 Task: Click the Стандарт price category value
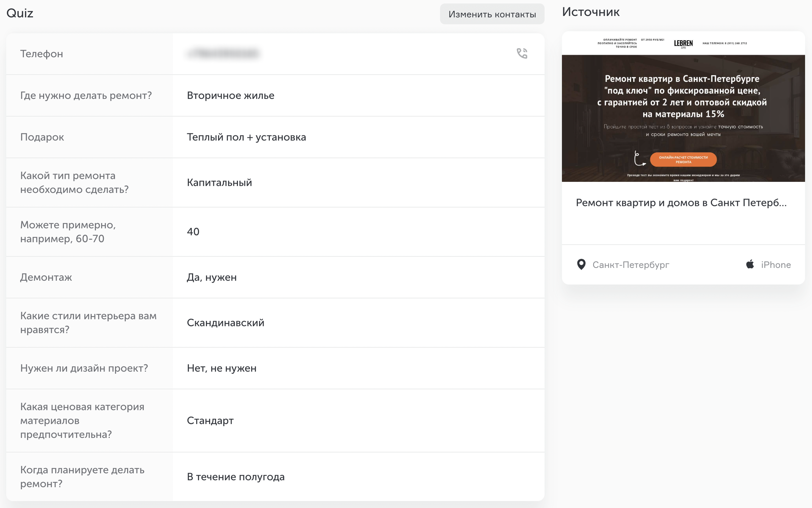pyautogui.click(x=210, y=421)
